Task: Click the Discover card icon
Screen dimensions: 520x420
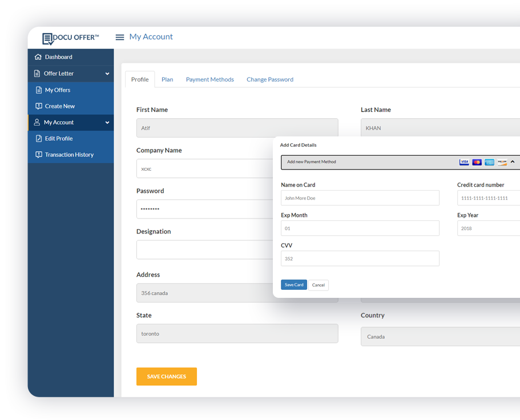Action: [502, 162]
